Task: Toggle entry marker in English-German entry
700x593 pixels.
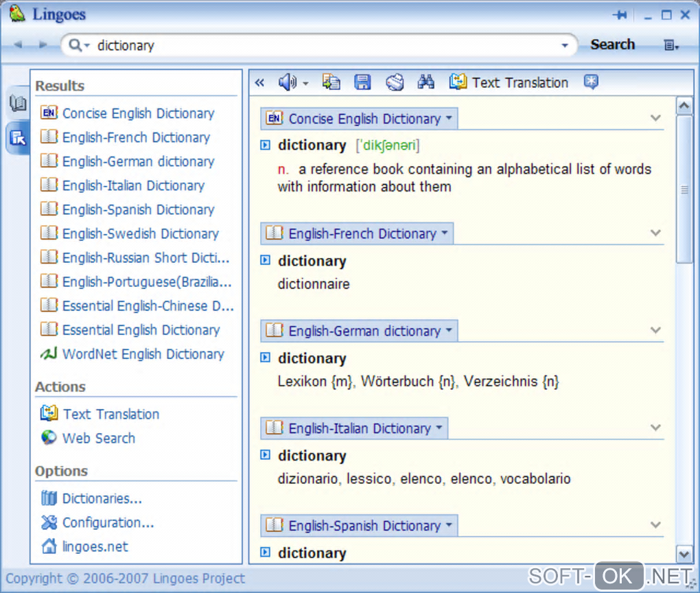Action: [x=265, y=358]
